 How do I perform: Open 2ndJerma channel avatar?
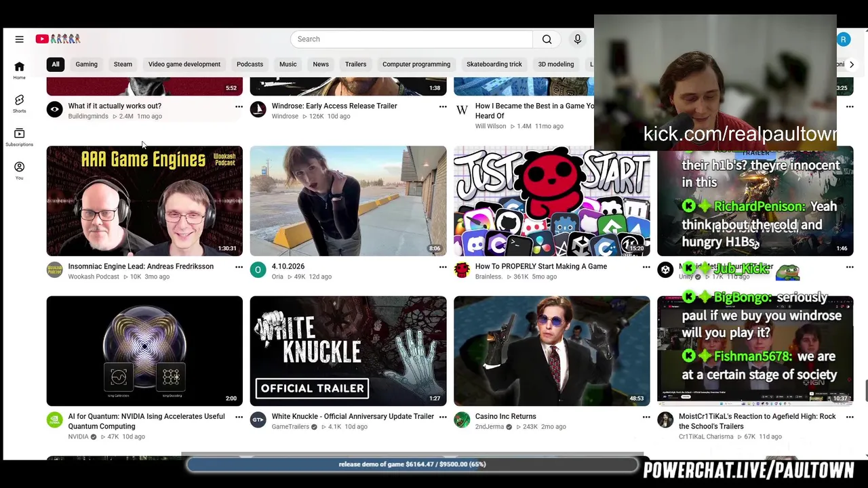462,420
